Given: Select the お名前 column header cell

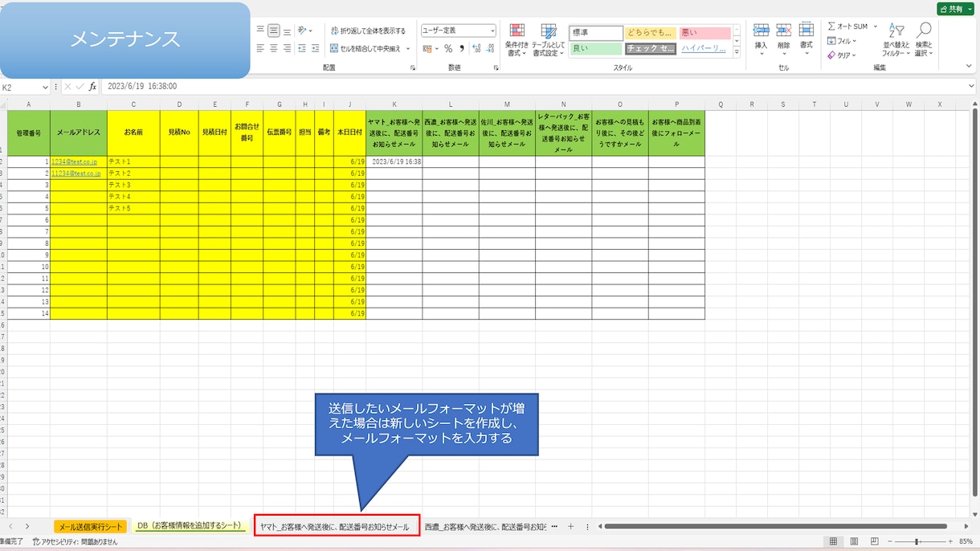Looking at the screenshot, I should [x=133, y=133].
